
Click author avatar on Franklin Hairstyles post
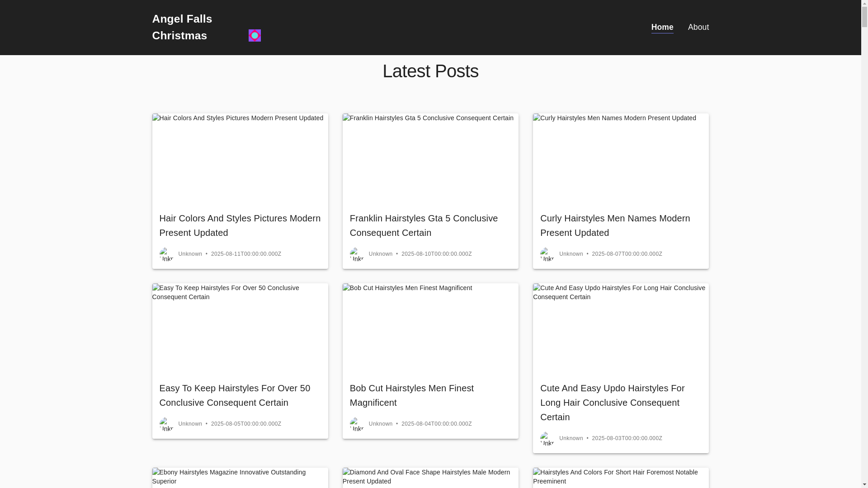click(x=357, y=254)
